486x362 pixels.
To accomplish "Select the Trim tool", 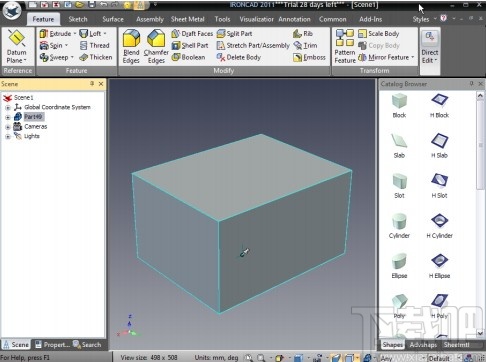I will (x=305, y=45).
